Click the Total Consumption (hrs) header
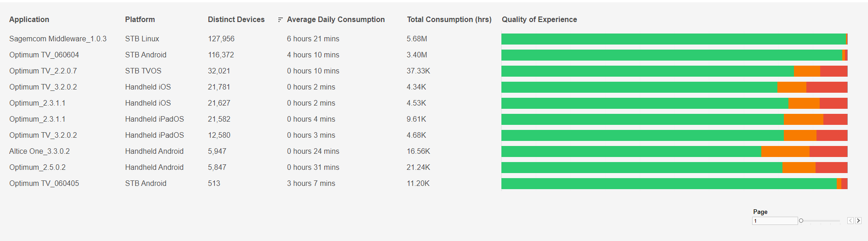Image resolution: width=868 pixels, height=241 pixels. pos(449,19)
